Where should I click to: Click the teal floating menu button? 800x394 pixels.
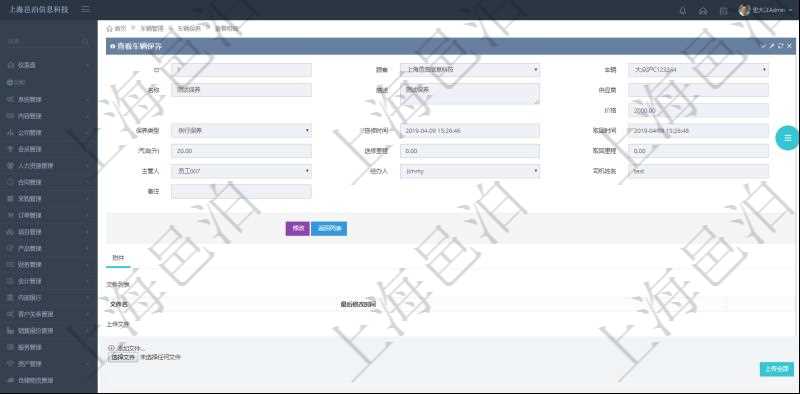[x=788, y=138]
